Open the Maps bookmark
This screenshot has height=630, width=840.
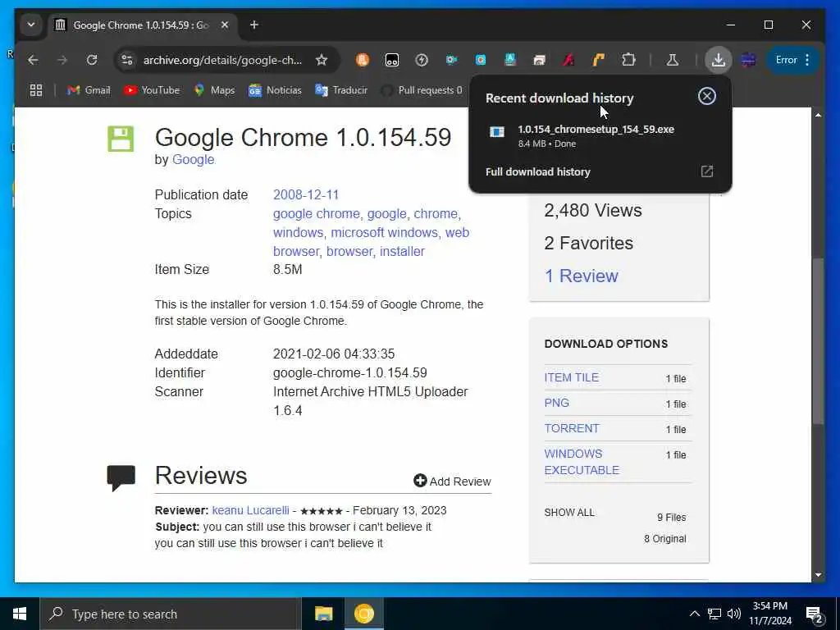click(x=214, y=90)
